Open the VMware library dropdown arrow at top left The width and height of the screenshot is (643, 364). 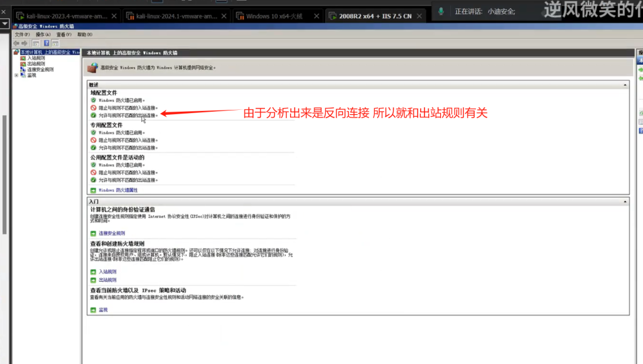point(4,24)
